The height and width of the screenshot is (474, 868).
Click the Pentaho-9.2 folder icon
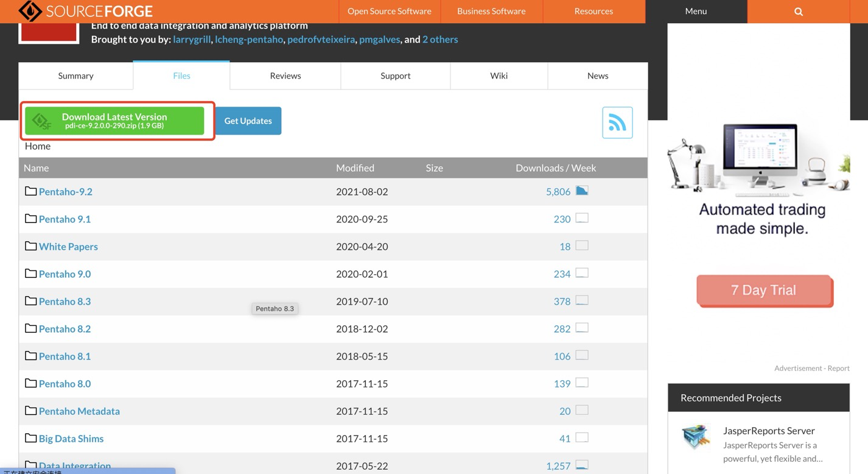[x=30, y=191]
